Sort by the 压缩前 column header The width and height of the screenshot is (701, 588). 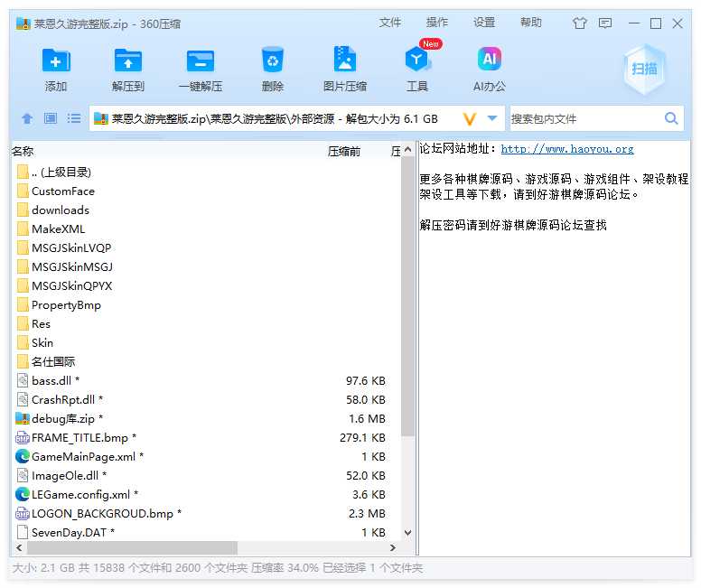coord(344,151)
